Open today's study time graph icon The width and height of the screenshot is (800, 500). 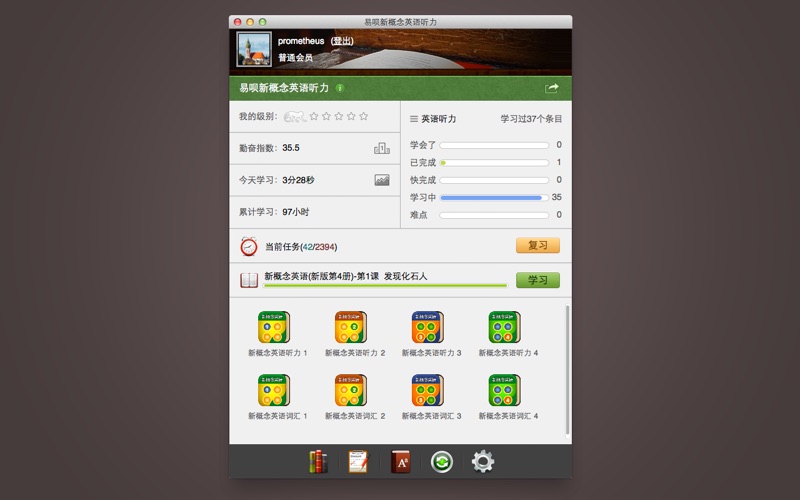[381, 180]
